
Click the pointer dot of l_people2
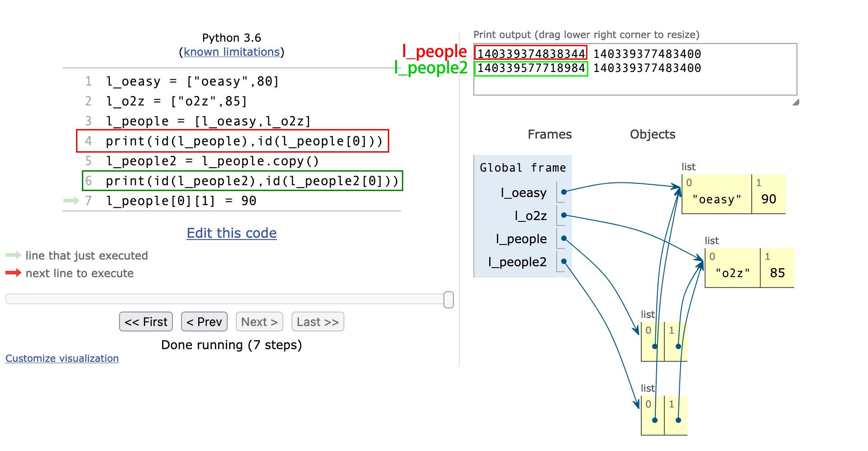click(x=564, y=261)
